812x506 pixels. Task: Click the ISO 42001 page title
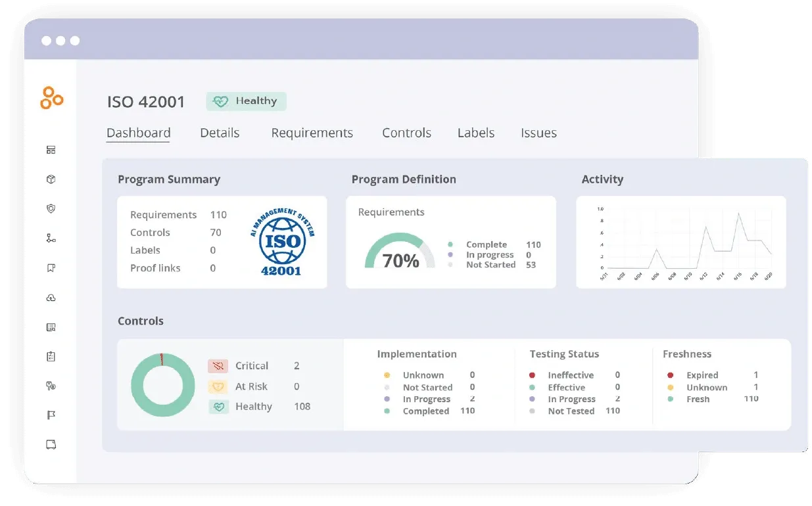coord(146,102)
